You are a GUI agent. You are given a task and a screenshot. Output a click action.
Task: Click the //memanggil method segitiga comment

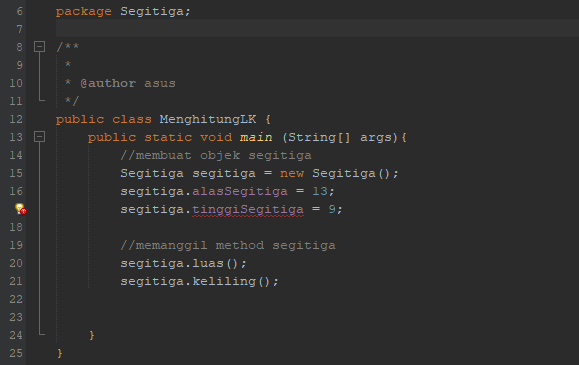(228, 245)
